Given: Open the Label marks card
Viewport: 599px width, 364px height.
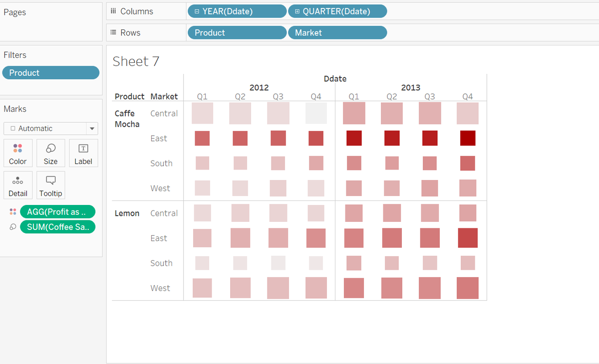Looking at the screenshot, I should pos(83,153).
